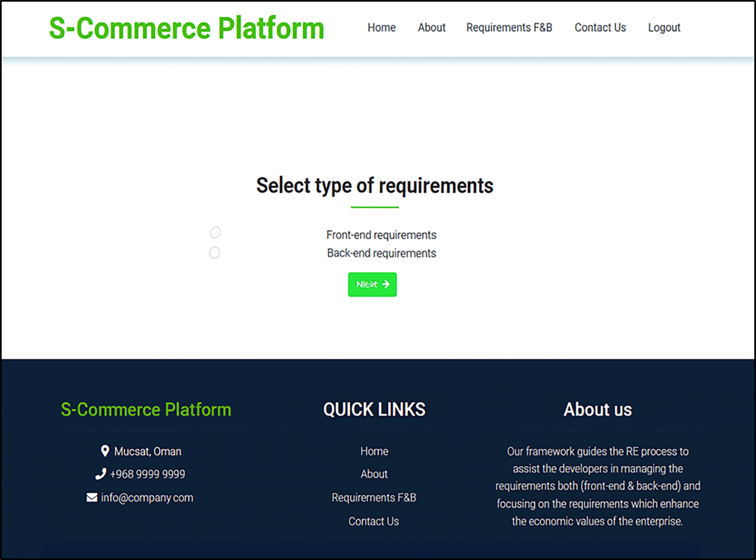Viewport: 756px width, 560px height.
Task: Click the arrow icon on the Next button
Action: point(386,284)
